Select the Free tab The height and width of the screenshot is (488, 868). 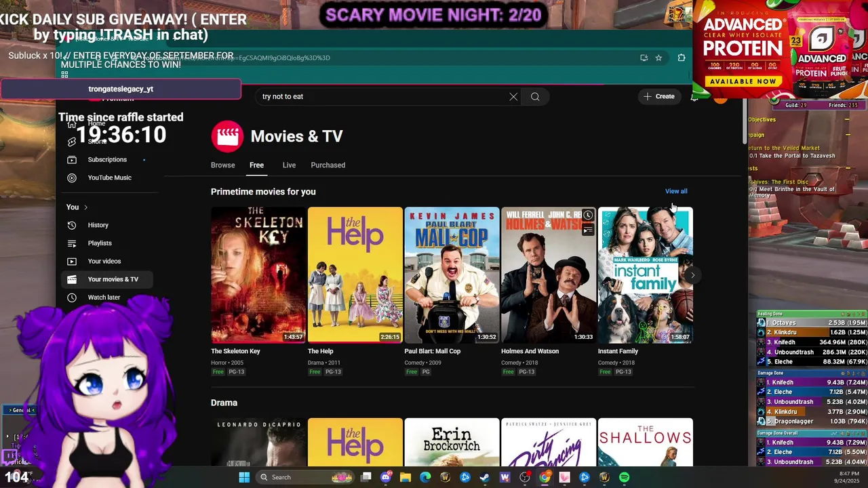(256, 165)
